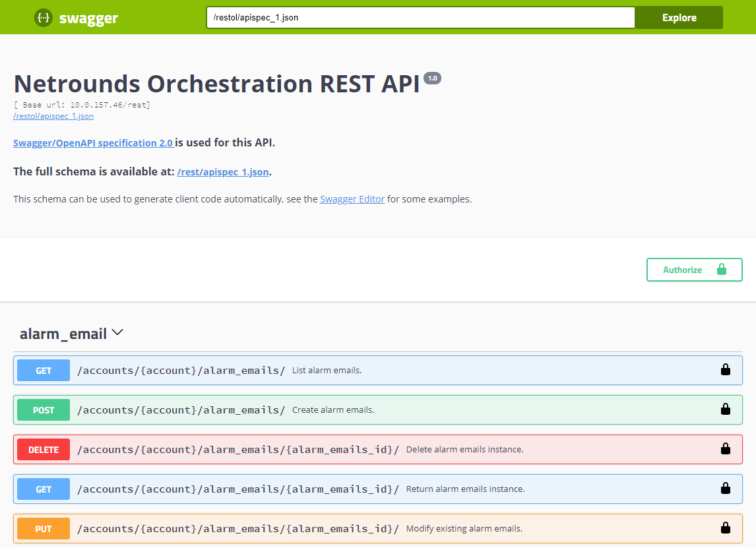Click the 1.0 version badge next to the title

[x=433, y=77]
